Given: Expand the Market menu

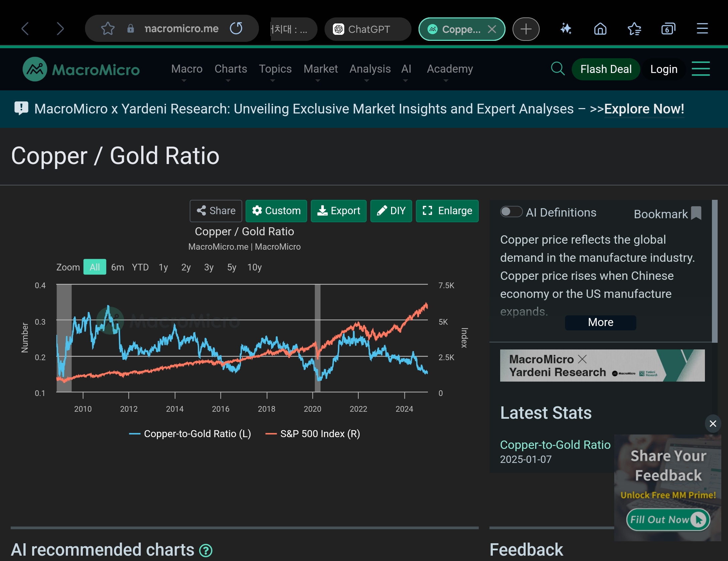Looking at the screenshot, I should coord(321,69).
